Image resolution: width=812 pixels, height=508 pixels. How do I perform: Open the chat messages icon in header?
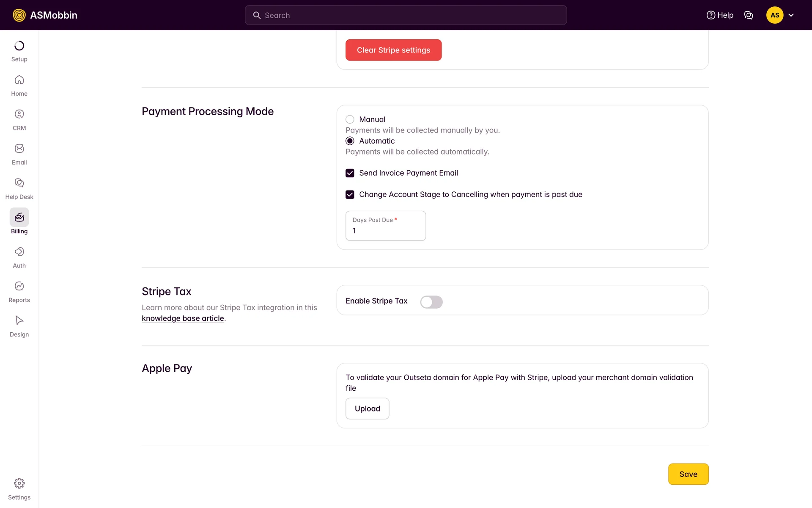(x=749, y=15)
